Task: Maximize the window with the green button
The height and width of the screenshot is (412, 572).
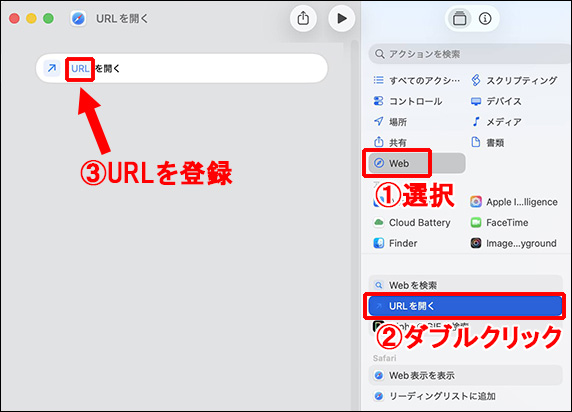Action: point(49,18)
